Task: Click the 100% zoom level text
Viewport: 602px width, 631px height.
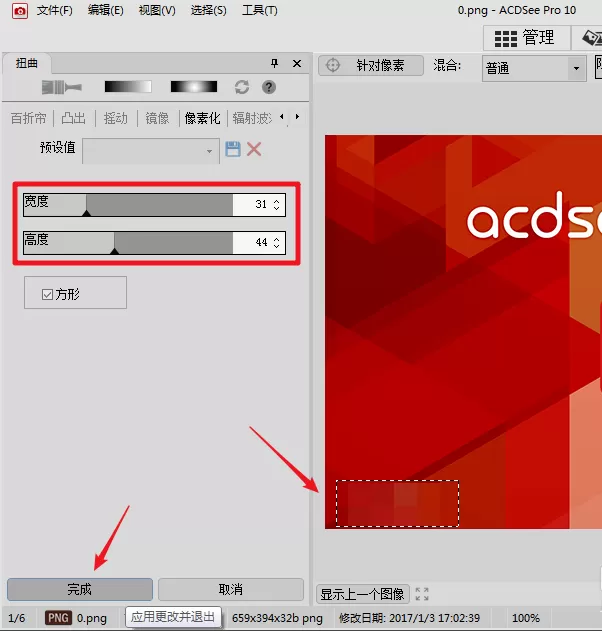Action: tap(526, 618)
